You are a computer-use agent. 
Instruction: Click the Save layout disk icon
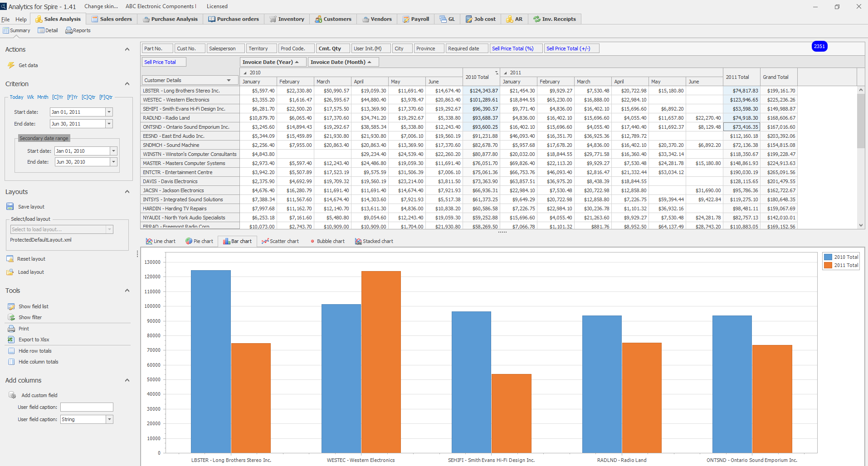10,207
